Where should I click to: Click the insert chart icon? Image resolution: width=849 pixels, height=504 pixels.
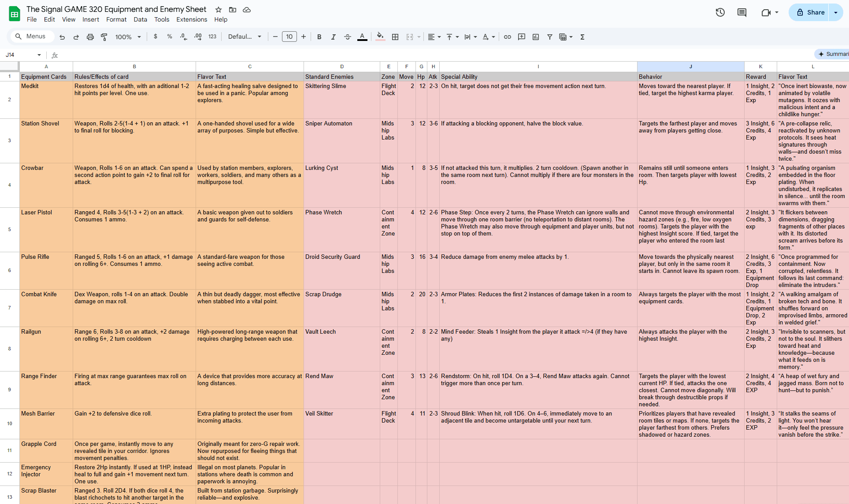(x=536, y=37)
